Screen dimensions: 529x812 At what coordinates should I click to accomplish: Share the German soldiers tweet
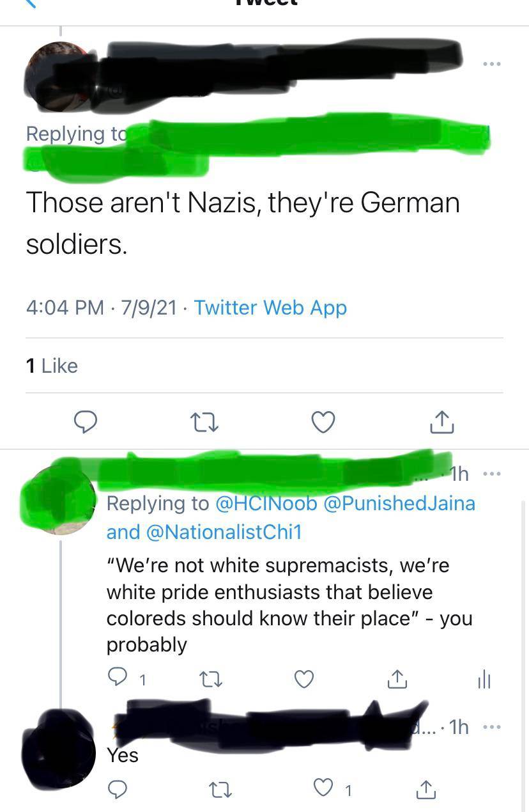click(x=441, y=421)
